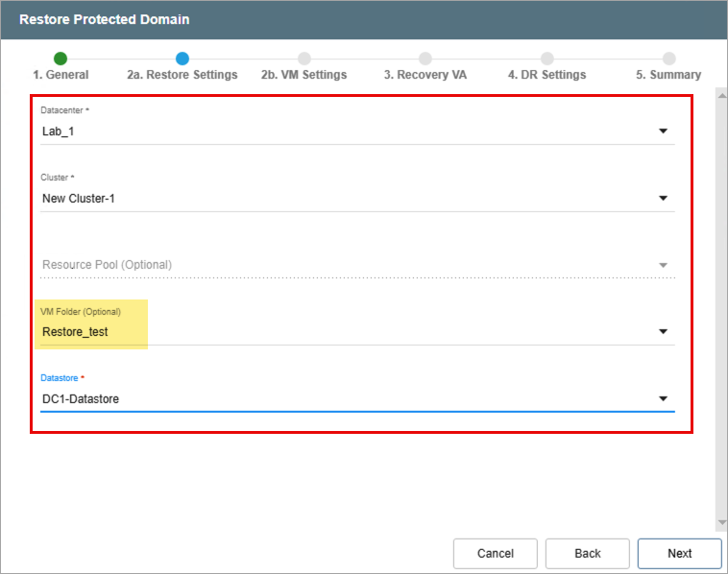Click the VM Settings step circle

(x=304, y=59)
